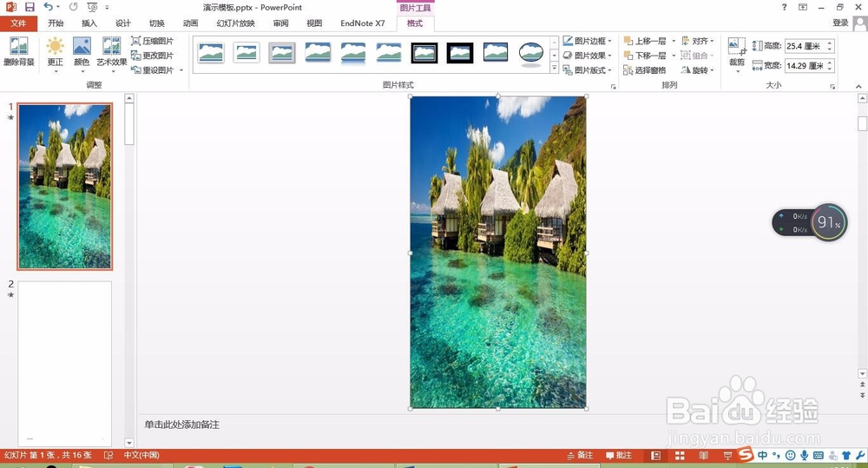This screenshot has height=468, width=868.
Task: Apply the second picture style with white frame
Action: click(247, 53)
